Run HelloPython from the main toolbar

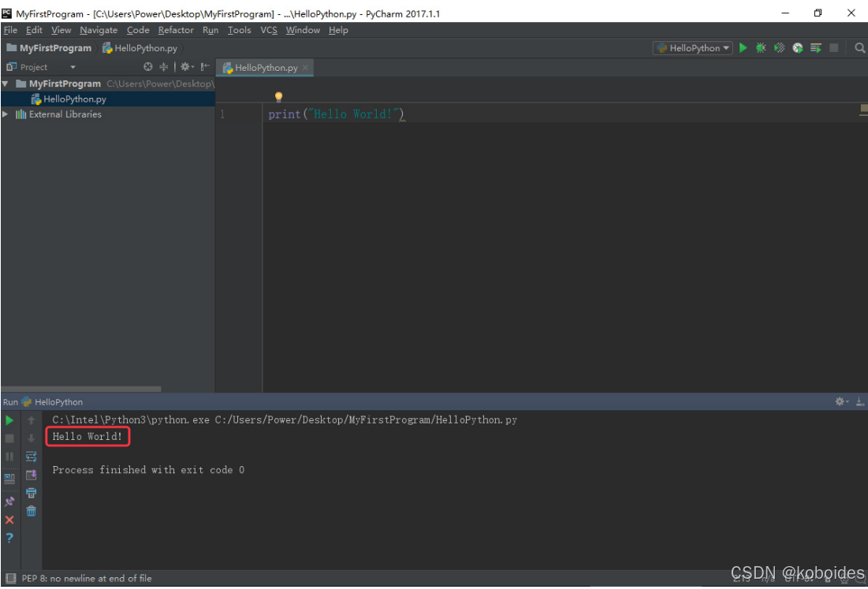tap(743, 48)
